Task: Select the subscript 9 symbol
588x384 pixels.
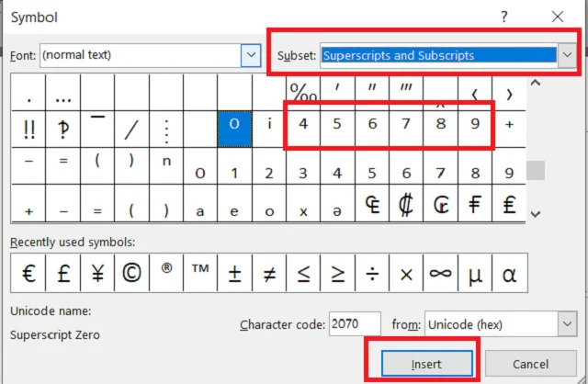Action: 509,165
